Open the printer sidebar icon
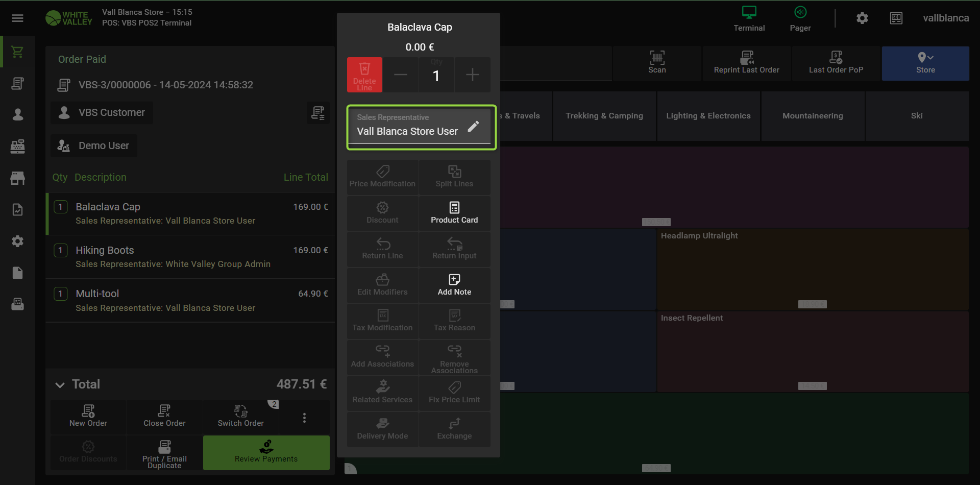 [17, 304]
